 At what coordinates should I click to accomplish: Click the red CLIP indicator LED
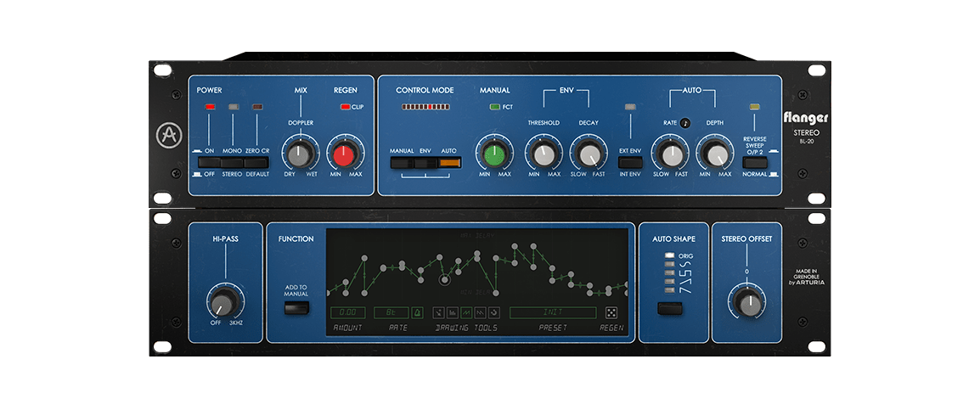[x=345, y=107]
